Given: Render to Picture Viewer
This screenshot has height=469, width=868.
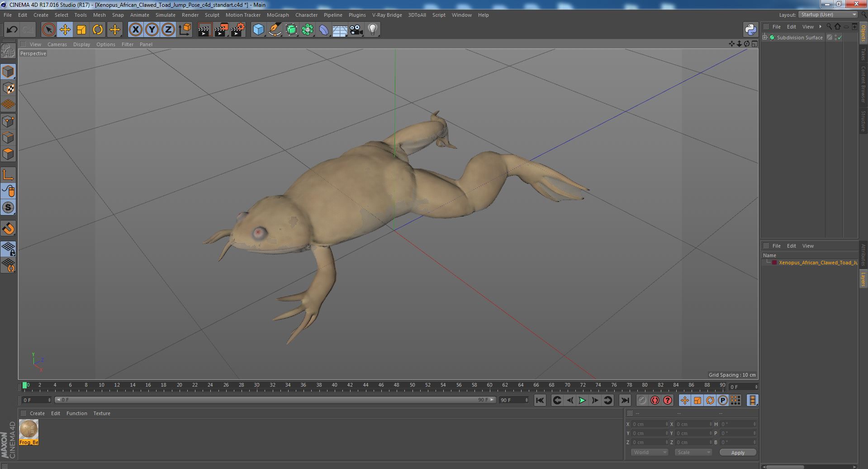Looking at the screenshot, I should (x=221, y=30).
